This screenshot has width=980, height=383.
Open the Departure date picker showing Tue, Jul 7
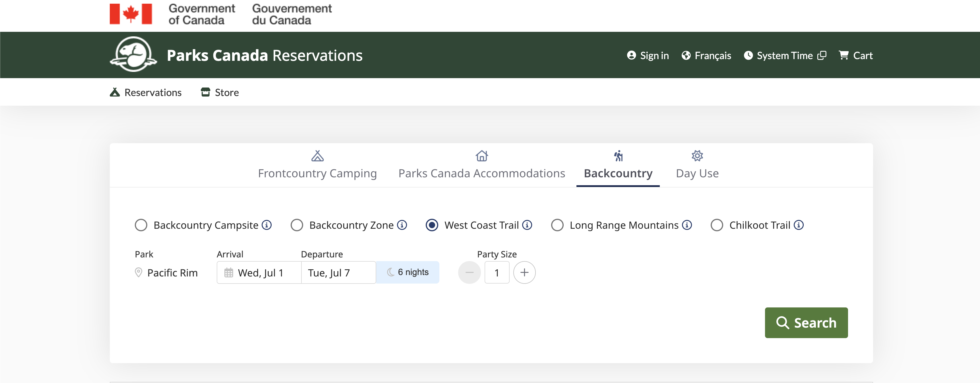click(339, 272)
